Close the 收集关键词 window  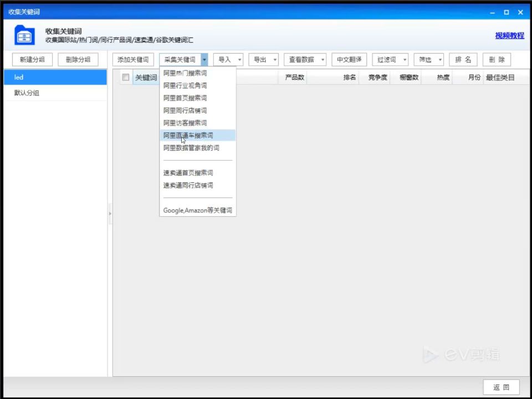[520, 12]
